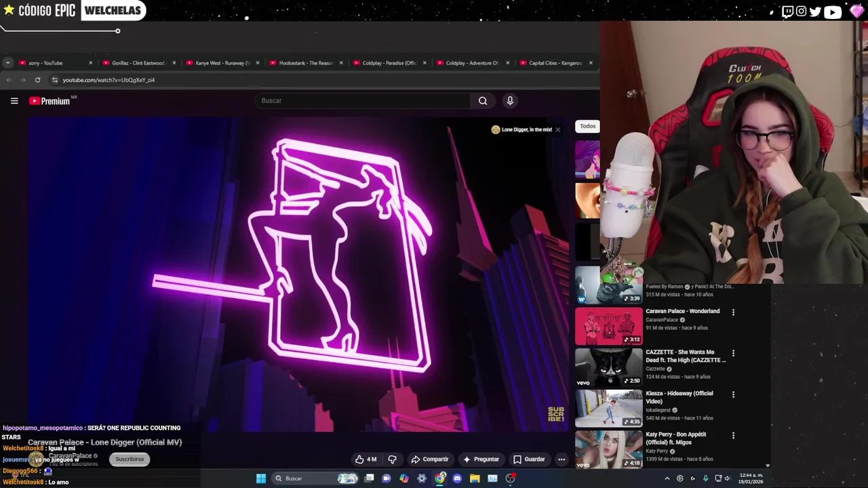Open the Fueled By Ramen video thumbnail (3:39)
The width and height of the screenshot is (868, 488).
click(608, 285)
